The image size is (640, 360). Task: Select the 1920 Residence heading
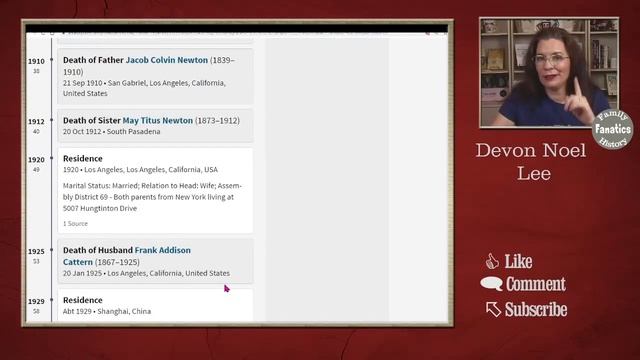pos(83,158)
